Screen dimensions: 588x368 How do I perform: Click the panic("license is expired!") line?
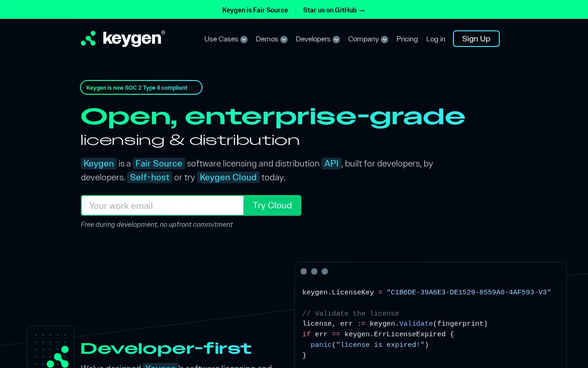pos(369,345)
